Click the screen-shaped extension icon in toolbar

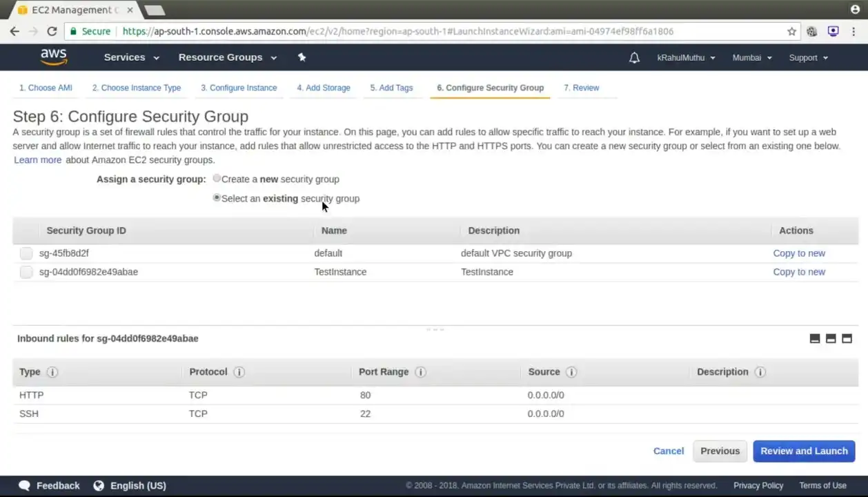(x=833, y=31)
